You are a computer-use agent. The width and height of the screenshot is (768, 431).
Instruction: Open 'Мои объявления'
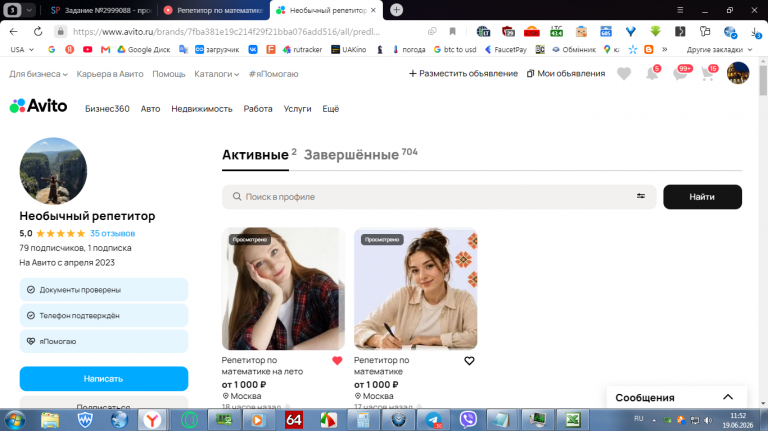pyautogui.click(x=566, y=74)
